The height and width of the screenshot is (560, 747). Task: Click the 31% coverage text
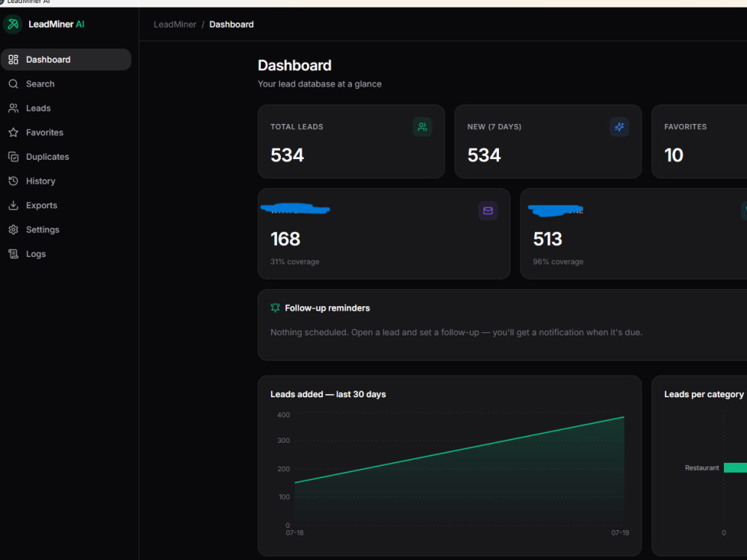295,261
